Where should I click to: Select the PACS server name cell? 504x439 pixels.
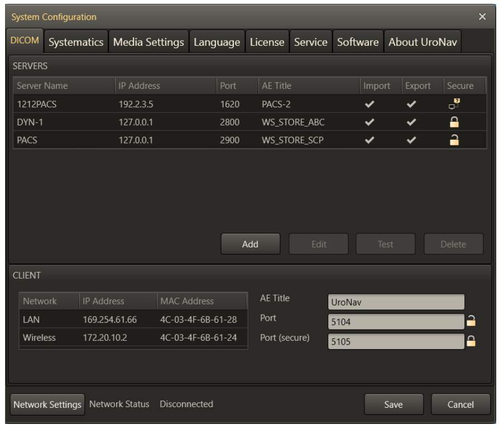point(27,140)
